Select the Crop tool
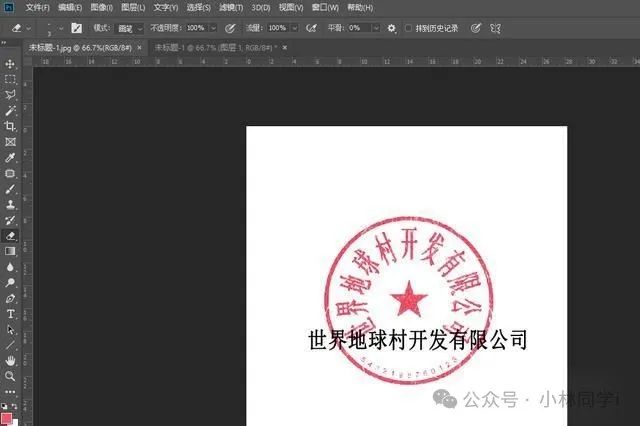The height and width of the screenshot is (426, 640). (x=10, y=126)
